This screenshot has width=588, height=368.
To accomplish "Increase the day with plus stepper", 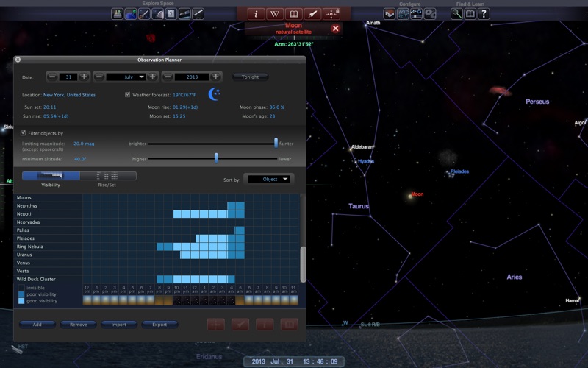I will point(84,77).
